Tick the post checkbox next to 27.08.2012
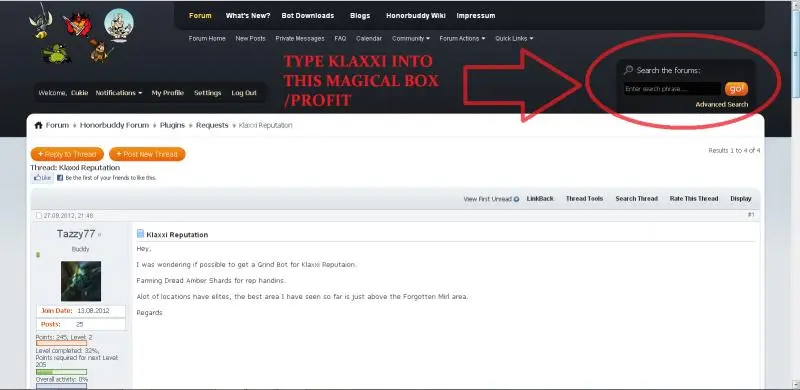The image size is (800, 390). 39,215
